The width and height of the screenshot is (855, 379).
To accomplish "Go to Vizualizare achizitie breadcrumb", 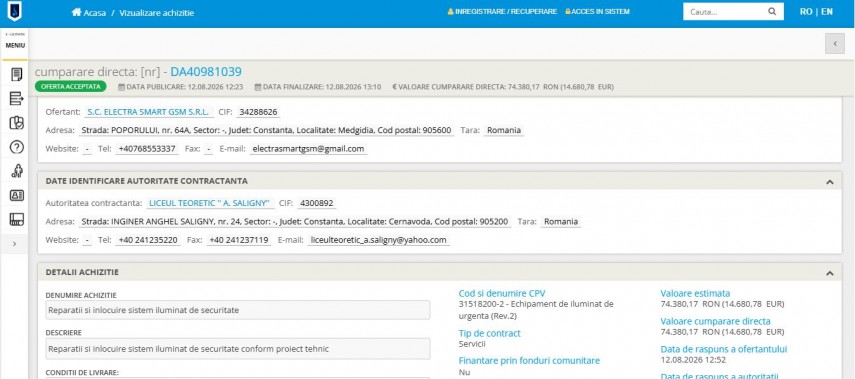I will [156, 13].
